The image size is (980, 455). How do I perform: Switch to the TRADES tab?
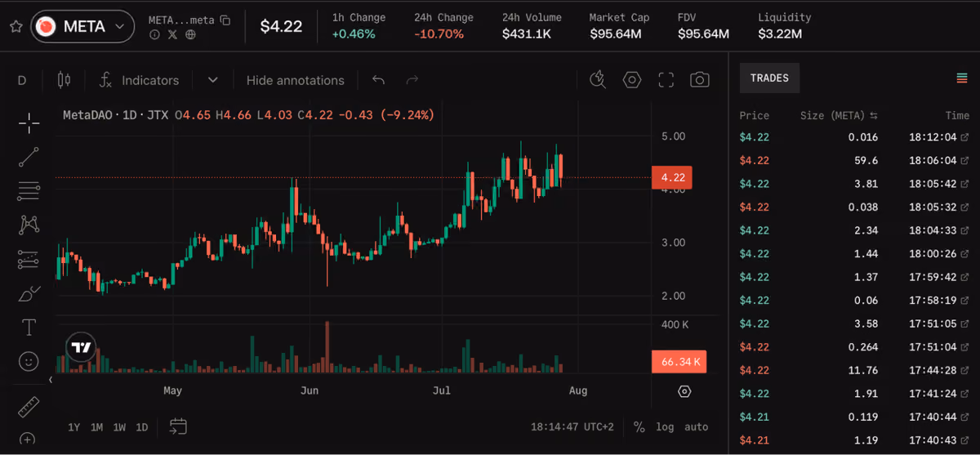point(769,78)
